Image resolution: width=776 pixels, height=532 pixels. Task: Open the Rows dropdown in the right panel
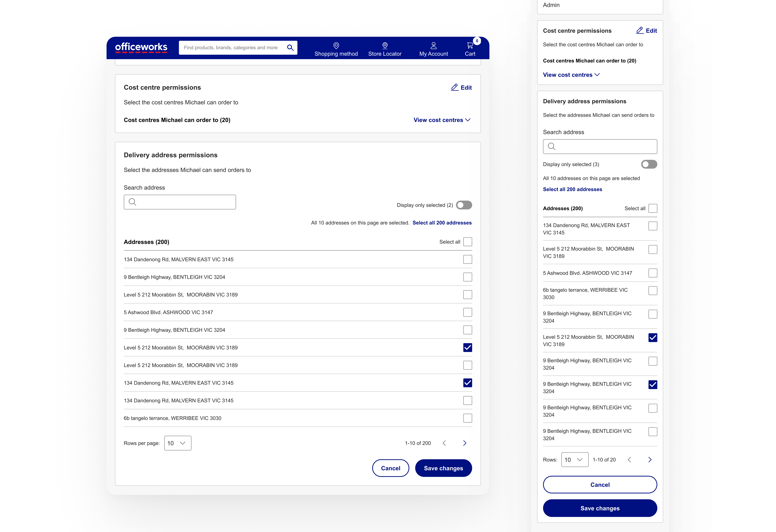(575, 459)
